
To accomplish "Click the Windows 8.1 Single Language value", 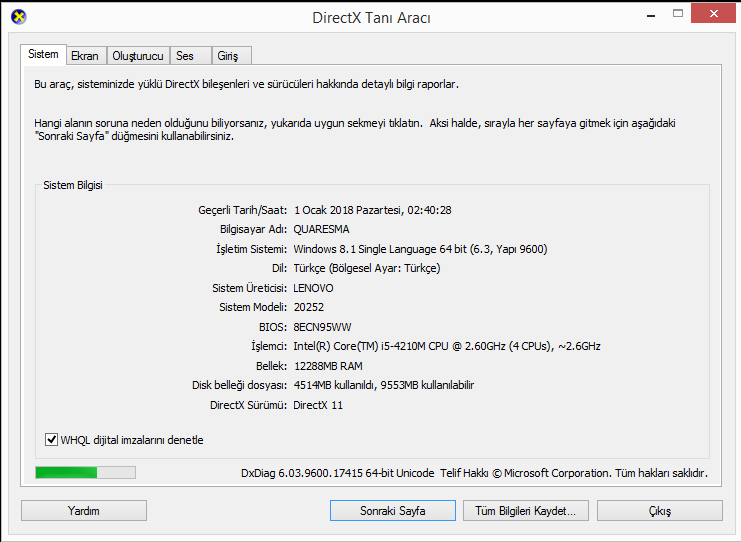I will pos(420,249).
